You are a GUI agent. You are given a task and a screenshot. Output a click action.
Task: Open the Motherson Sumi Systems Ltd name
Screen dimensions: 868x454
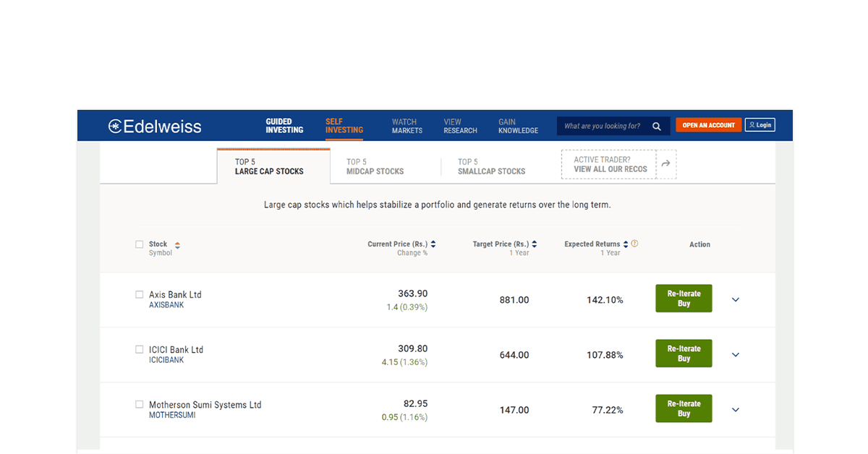205,405
